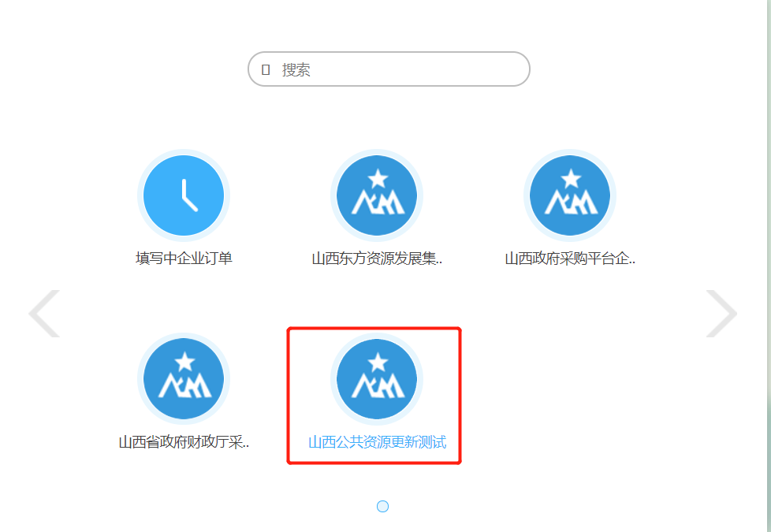Click the small icon inside the search box
This screenshot has width=771, height=532.
click(x=266, y=70)
